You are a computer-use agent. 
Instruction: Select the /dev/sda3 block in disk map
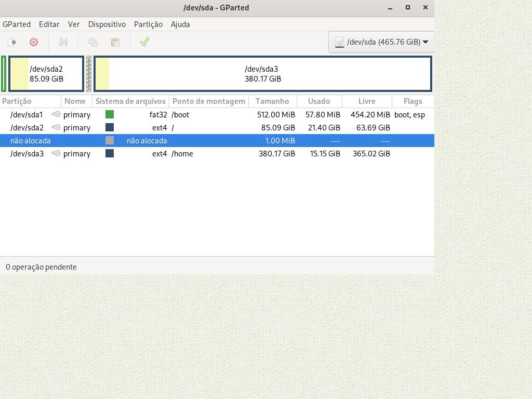pos(263,74)
